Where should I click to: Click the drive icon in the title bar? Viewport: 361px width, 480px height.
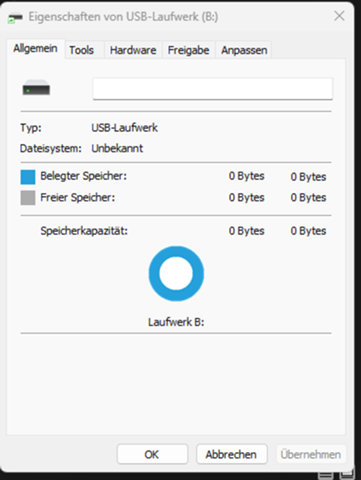tap(15, 17)
